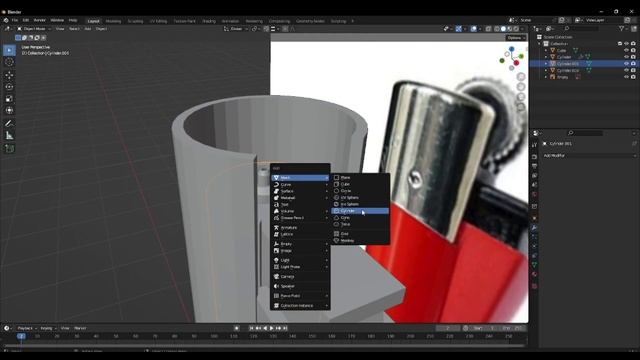Choose Ico Sphere in the Mesh submenu

(x=360, y=204)
